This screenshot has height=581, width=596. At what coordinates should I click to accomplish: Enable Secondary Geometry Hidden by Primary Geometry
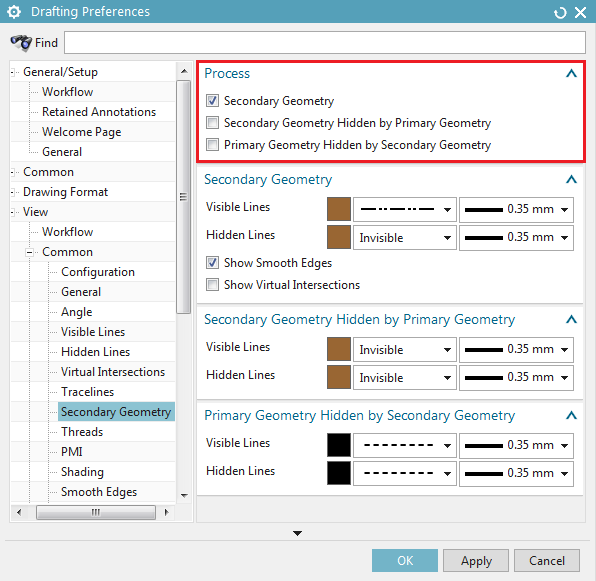point(212,123)
